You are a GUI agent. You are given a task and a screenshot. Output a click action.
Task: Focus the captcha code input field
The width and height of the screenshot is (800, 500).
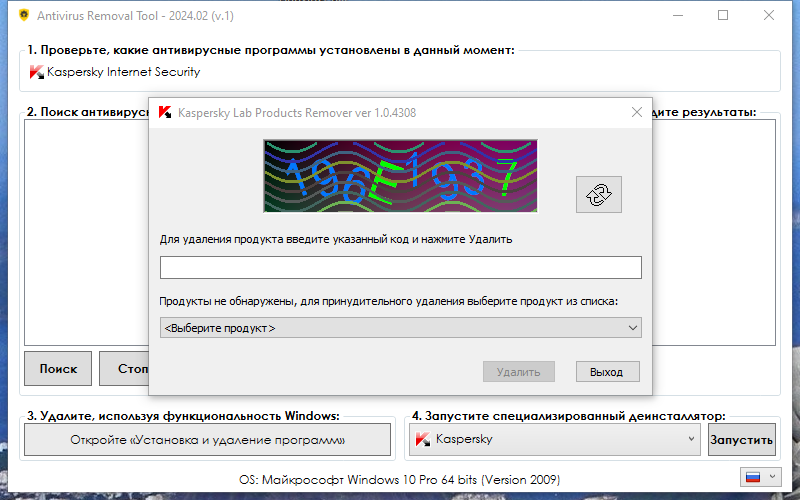click(x=401, y=267)
